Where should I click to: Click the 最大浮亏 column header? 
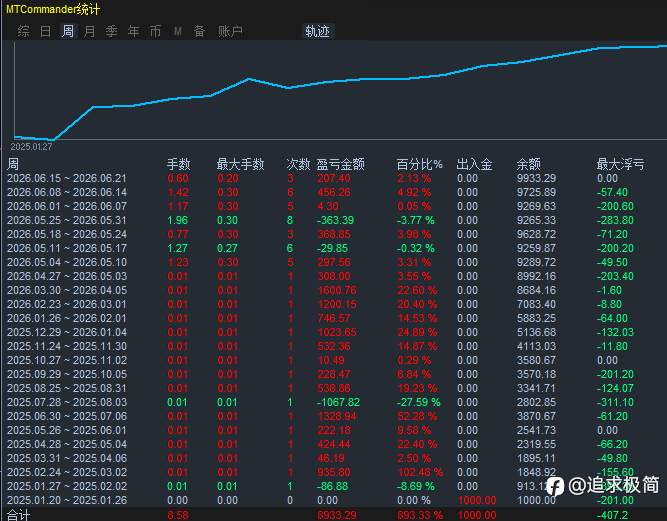pos(620,164)
